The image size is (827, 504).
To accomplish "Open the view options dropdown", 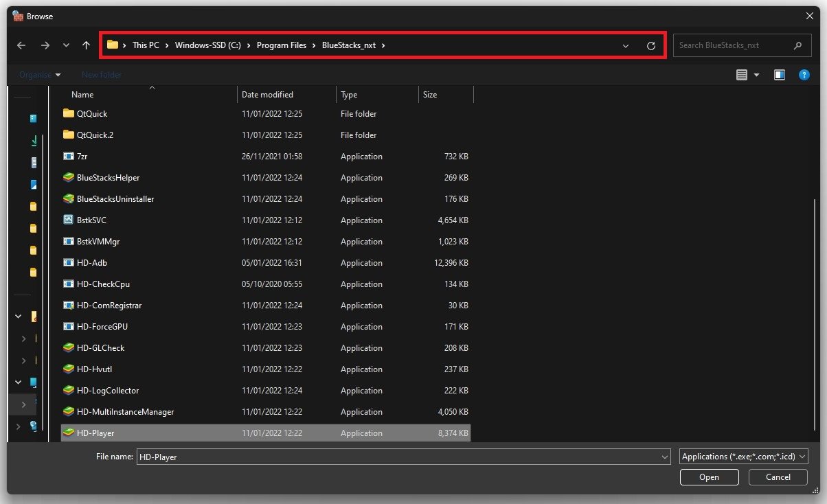I will click(756, 75).
